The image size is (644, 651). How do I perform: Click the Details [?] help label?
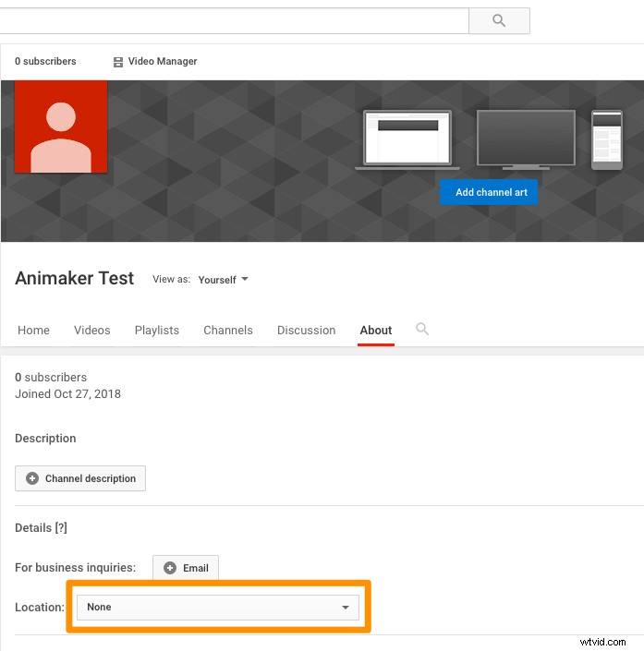point(41,527)
